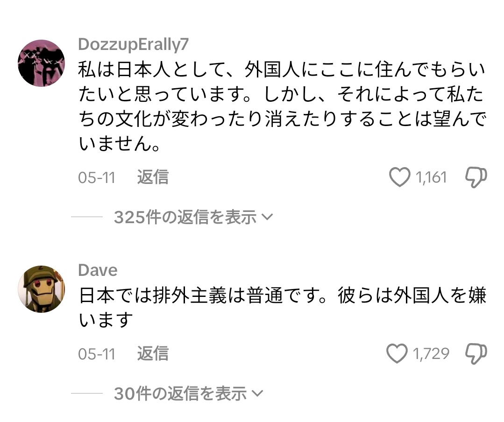Expand the 30件の返信を表示 replies
The width and height of the screenshot is (504, 422).
tap(180, 394)
